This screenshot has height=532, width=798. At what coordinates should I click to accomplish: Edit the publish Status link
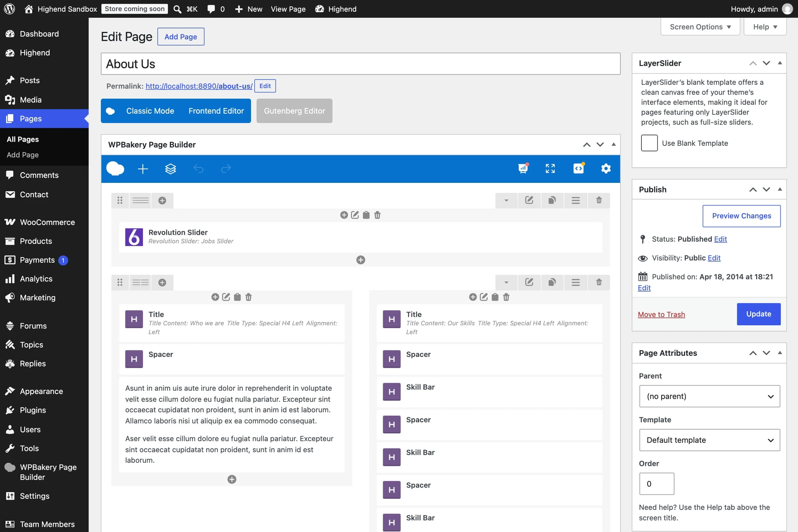[720, 239]
